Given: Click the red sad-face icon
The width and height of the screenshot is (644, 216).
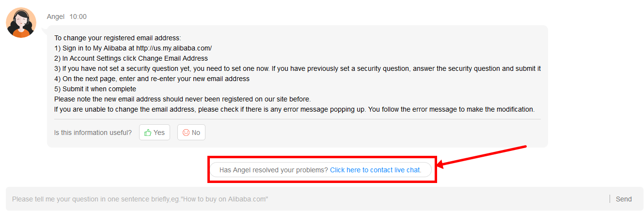Looking at the screenshot, I should point(186,133).
